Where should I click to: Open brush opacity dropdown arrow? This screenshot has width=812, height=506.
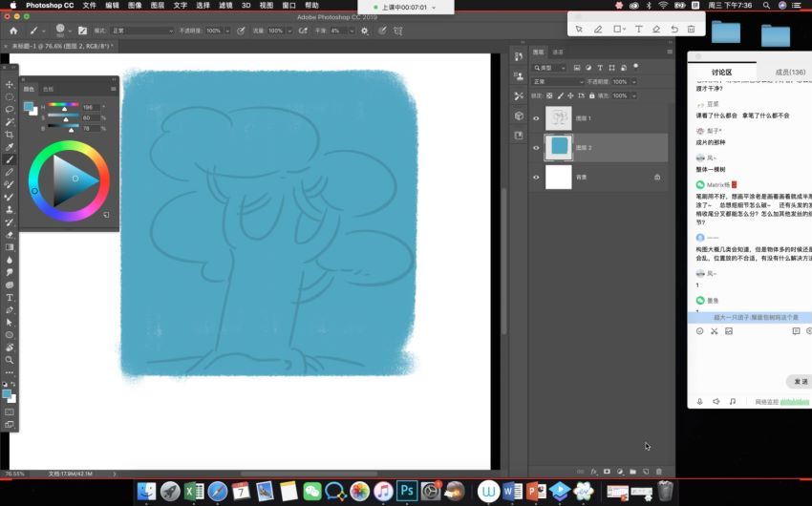coord(227,31)
